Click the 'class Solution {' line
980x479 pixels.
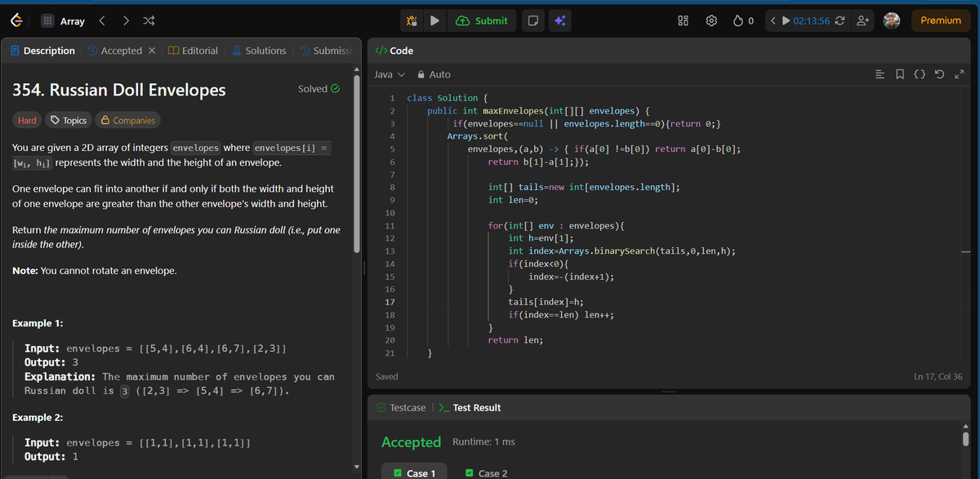point(448,98)
